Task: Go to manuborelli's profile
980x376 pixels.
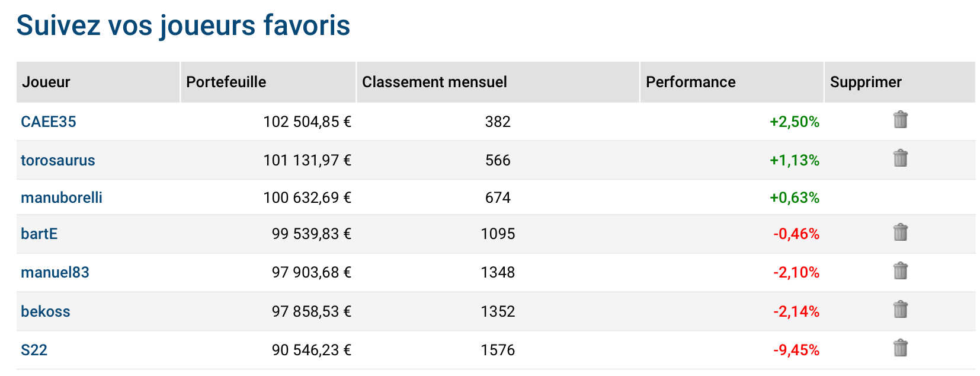Action: [62, 197]
